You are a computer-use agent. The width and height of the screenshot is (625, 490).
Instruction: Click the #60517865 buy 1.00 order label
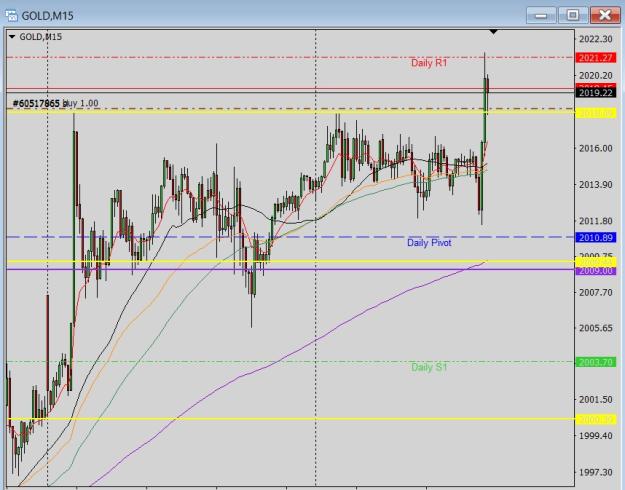[55, 104]
